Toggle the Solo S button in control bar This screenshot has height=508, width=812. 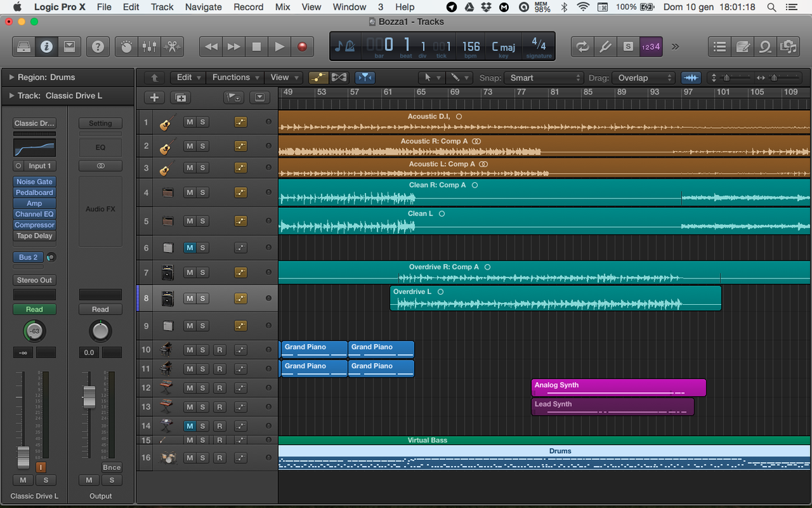628,47
